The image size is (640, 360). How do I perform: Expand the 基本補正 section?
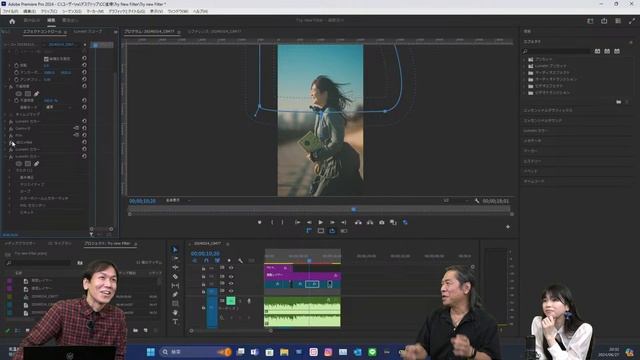click(x=10, y=178)
